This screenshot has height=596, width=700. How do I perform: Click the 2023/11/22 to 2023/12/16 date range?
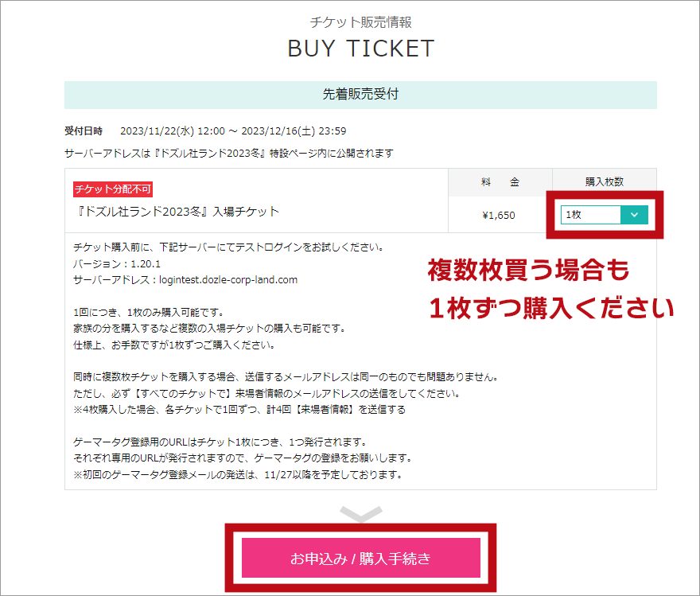[x=233, y=130]
